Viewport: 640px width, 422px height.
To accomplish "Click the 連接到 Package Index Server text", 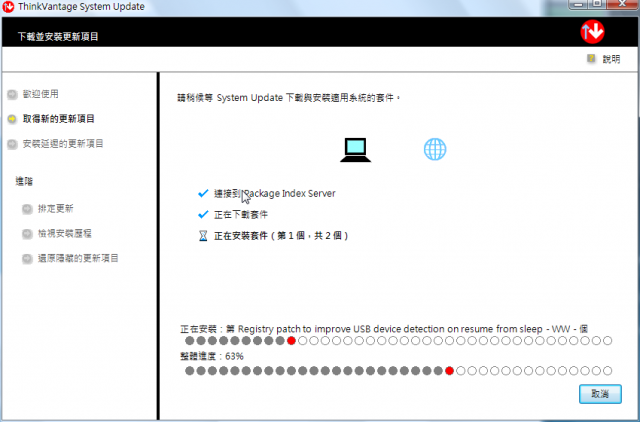I will [x=275, y=193].
